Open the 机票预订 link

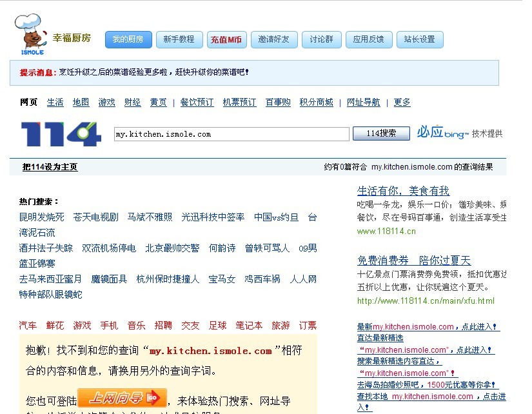coord(239,102)
